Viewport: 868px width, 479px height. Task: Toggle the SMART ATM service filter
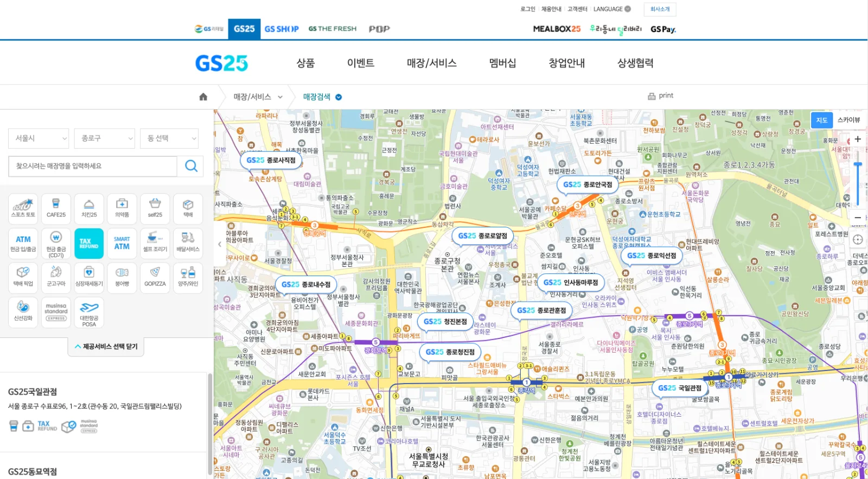[122, 244]
